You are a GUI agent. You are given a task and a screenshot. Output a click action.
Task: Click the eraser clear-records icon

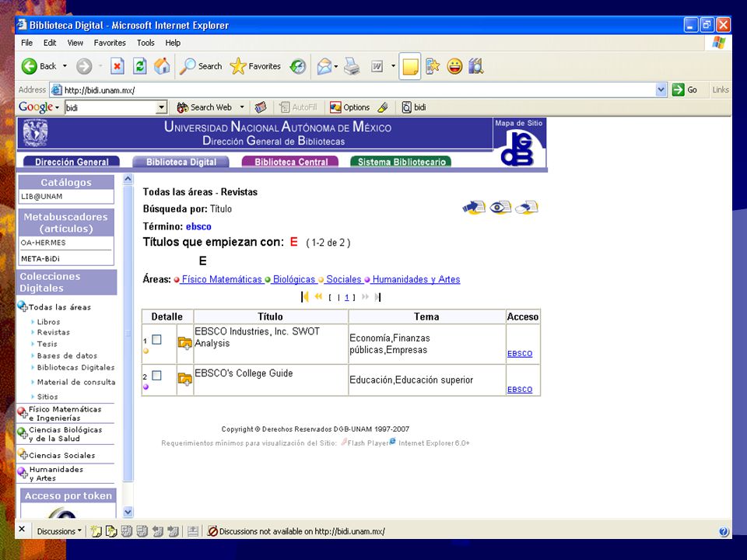[527, 208]
